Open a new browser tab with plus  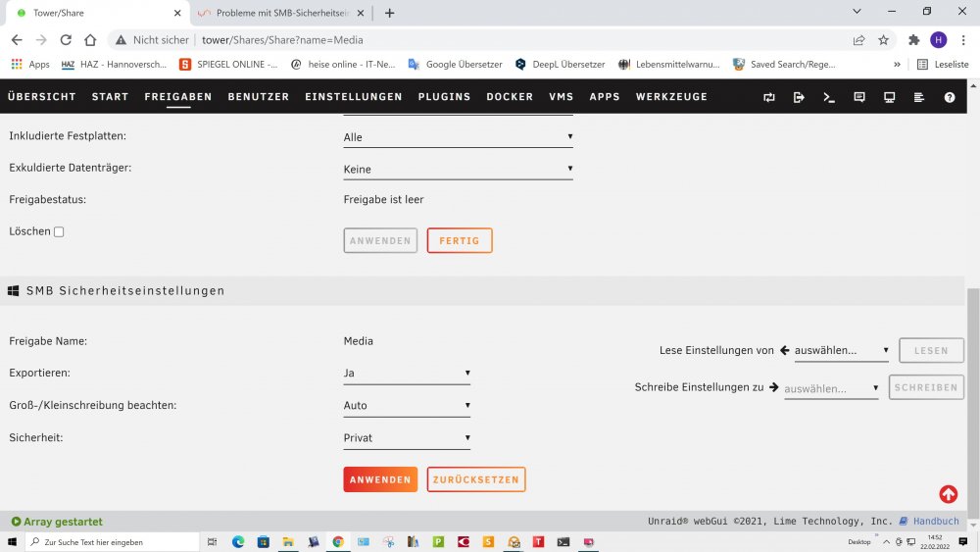coord(389,13)
